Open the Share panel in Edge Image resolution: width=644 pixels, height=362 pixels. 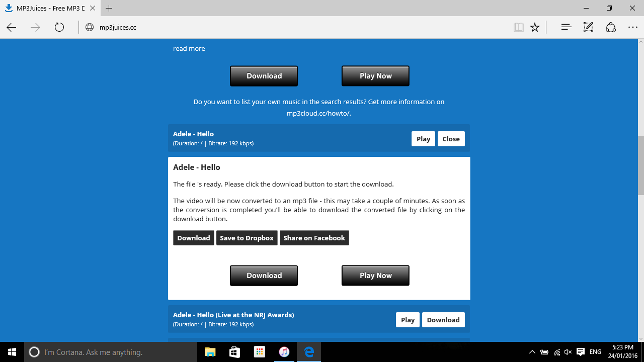610,27
